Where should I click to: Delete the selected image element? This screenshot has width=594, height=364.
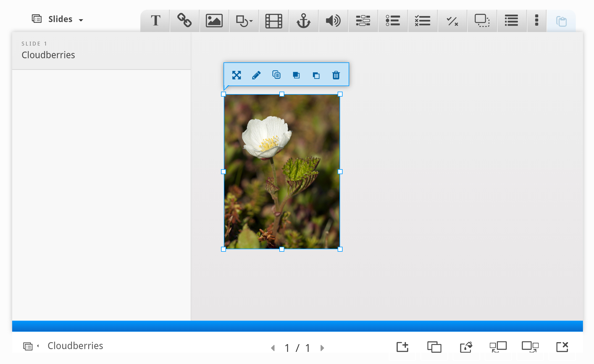tap(336, 75)
